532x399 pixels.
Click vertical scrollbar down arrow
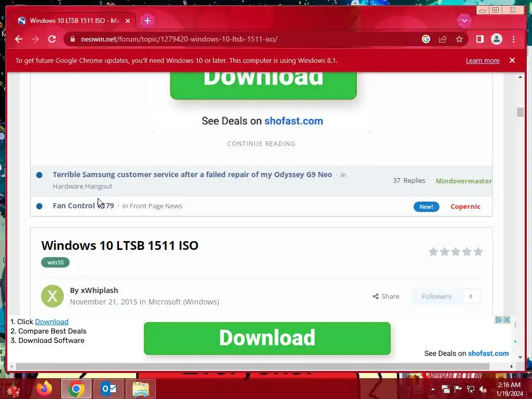pos(520,357)
